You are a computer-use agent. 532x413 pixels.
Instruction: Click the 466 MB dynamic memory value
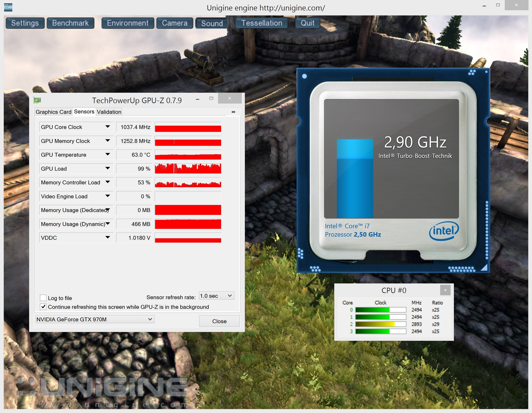[x=134, y=224]
